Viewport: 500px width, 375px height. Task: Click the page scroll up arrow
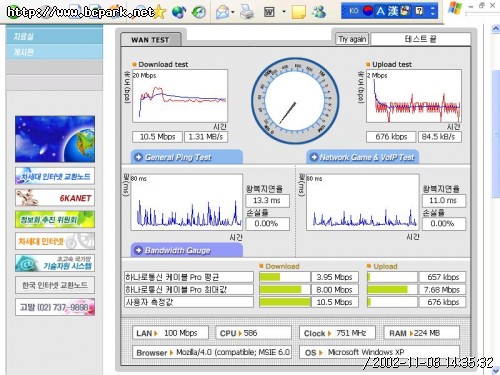496,29
